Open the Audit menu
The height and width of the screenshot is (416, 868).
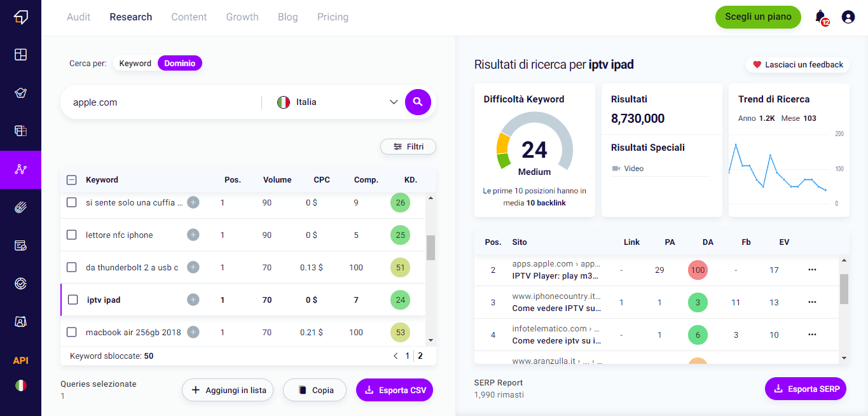point(79,17)
